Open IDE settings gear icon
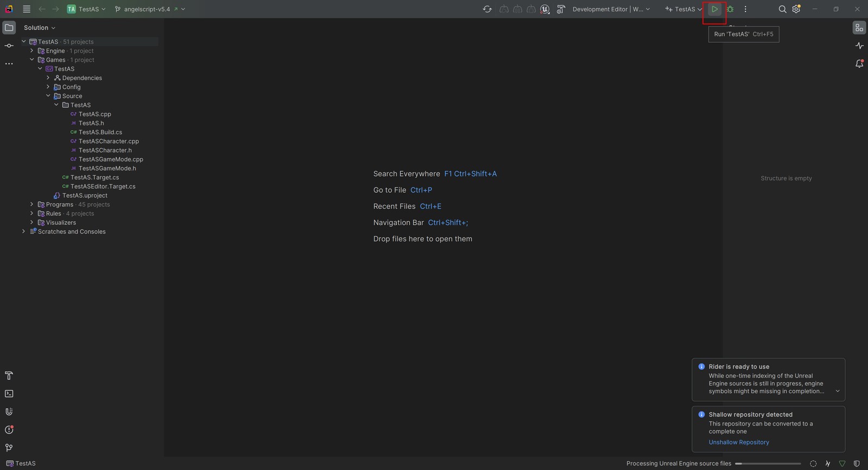The image size is (868, 470). [796, 9]
